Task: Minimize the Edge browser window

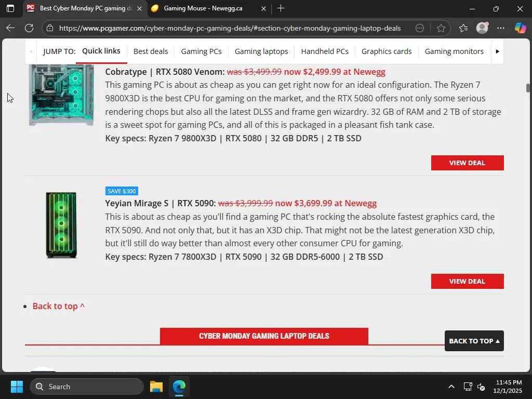Action: pyautogui.click(x=472, y=8)
